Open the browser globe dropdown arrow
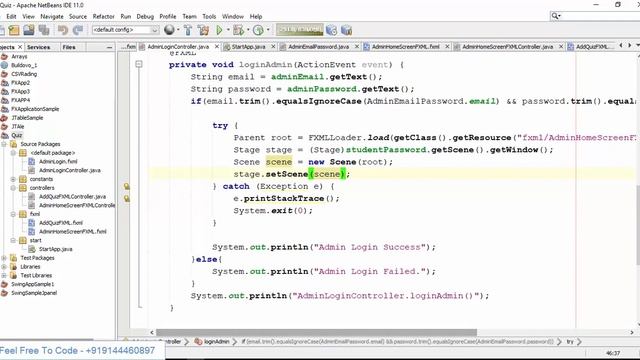The image size is (640, 360). coord(178,30)
